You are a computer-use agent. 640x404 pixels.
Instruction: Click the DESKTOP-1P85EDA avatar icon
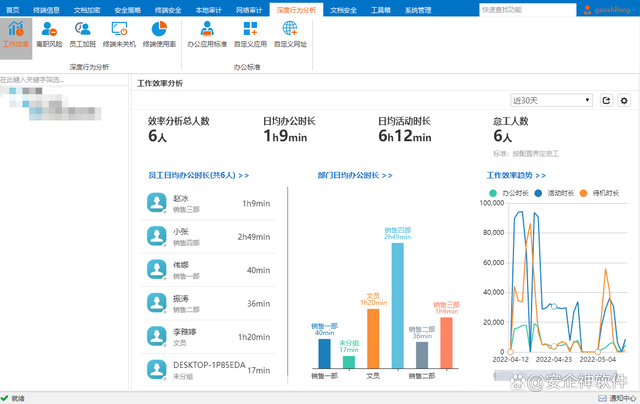tap(157, 370)
